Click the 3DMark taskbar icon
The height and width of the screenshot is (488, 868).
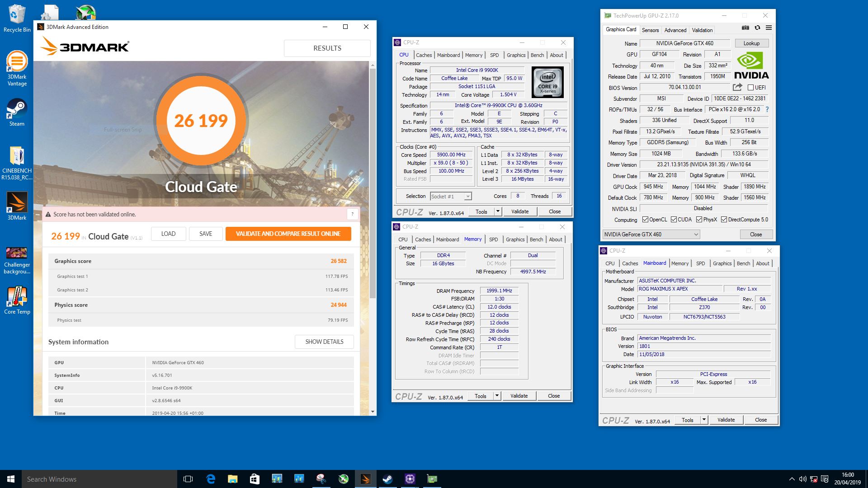point(365,479)
